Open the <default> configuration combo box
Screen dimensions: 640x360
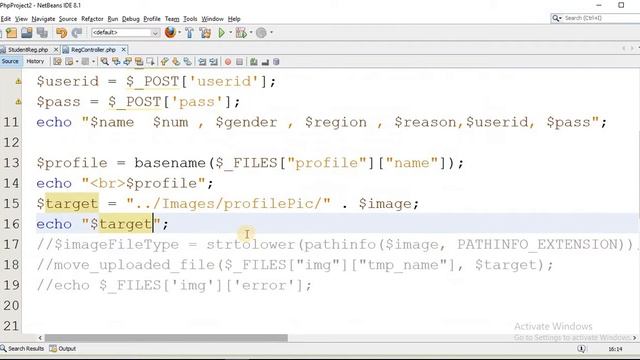coord(125,33)
